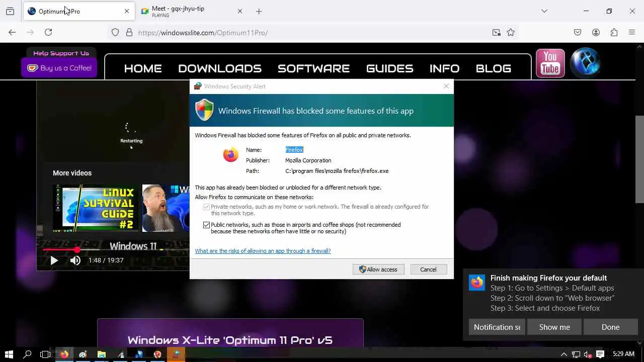Click the Windows X-Lite Optimum 11 Pro v5 heading
Viewport: 644px width, 362px height.
click(x=230, y=340)
